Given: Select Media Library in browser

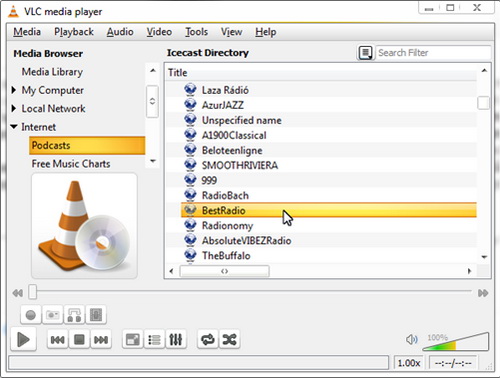Looking at the screenshot, I should point(52,72).
